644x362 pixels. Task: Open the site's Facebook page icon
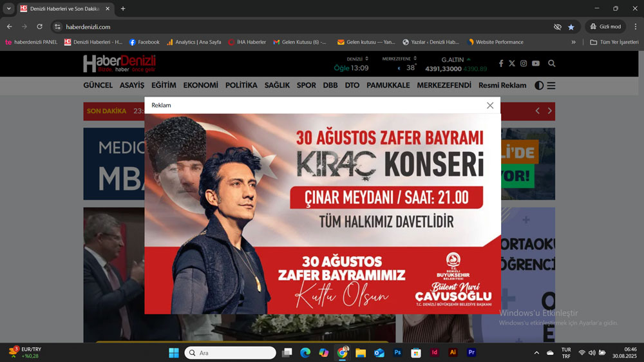pos(501,64)
